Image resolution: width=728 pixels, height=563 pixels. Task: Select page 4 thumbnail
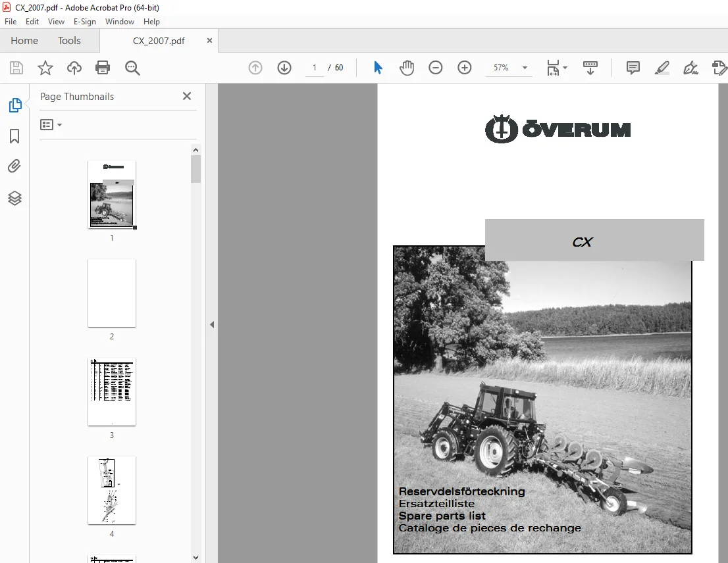pyautogui.click(x=112, y=491)
